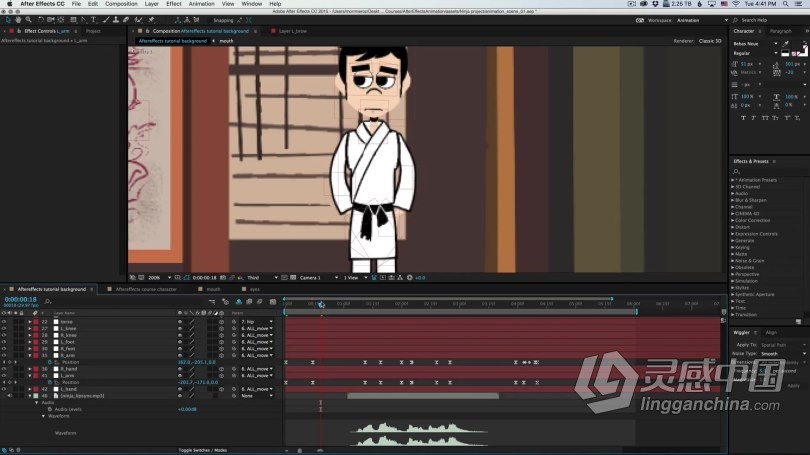Click the timeline layer search icon
The width and height of the screenshot is (810, 455).
[48, 301]
